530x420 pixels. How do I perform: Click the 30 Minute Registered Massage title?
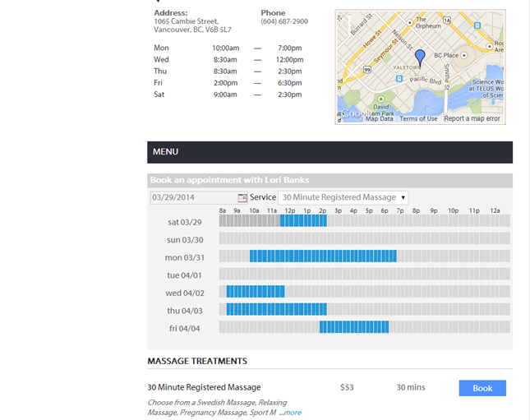click(x=204, y=387)
